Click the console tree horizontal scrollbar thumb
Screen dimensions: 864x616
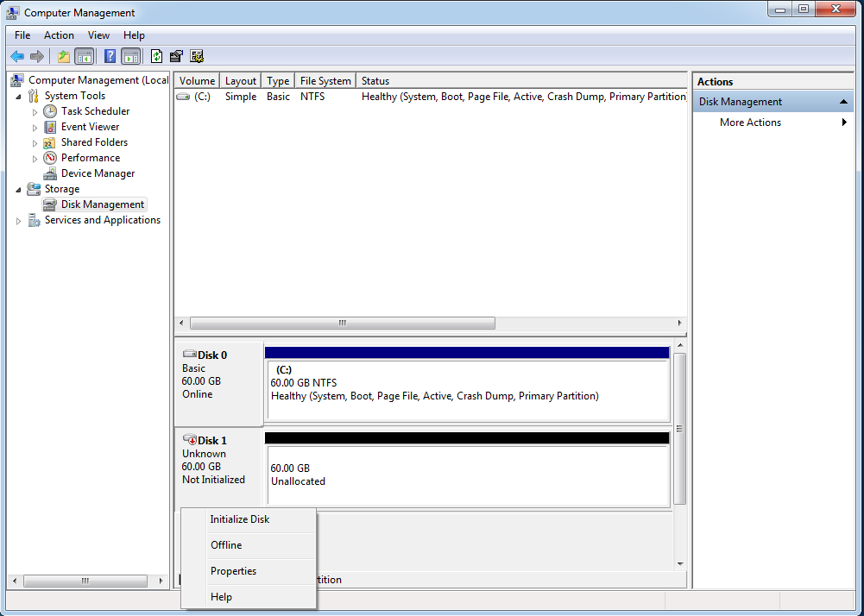tap(85, 581)
